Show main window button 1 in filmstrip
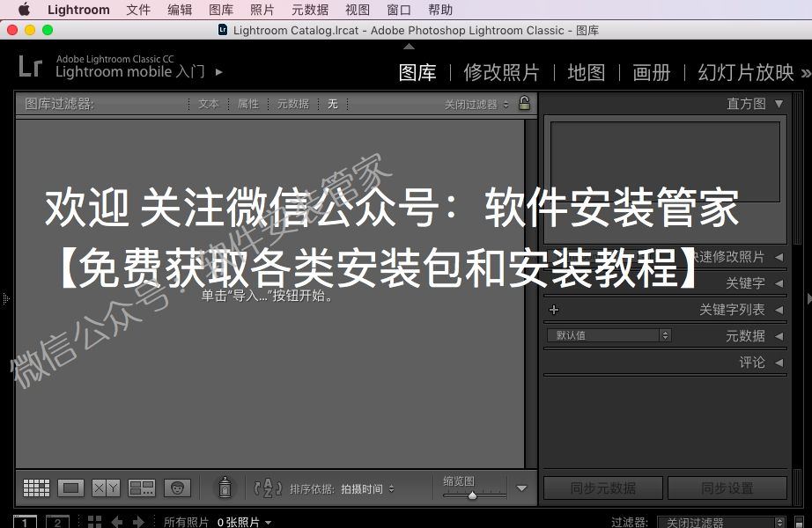This screenshot has width=812, height=528. click(25, 521)
